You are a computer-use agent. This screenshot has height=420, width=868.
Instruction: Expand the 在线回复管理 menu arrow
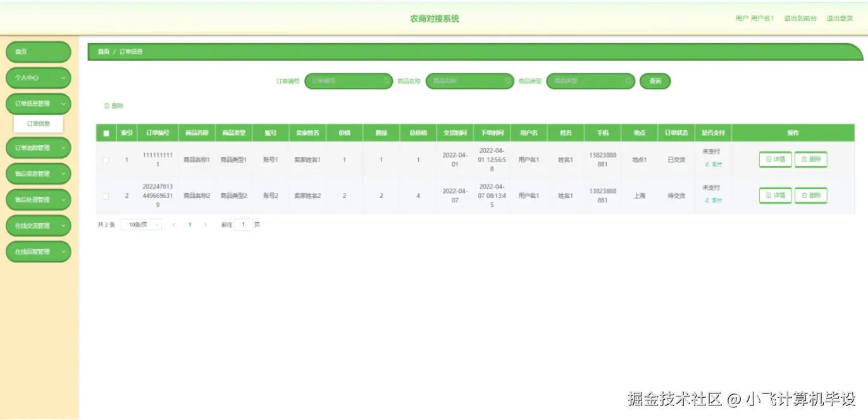point(63,252)
